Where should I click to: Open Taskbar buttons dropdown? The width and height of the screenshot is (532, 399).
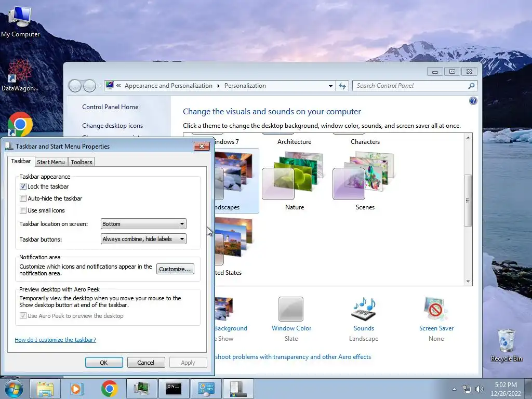[x=143, y=239]
